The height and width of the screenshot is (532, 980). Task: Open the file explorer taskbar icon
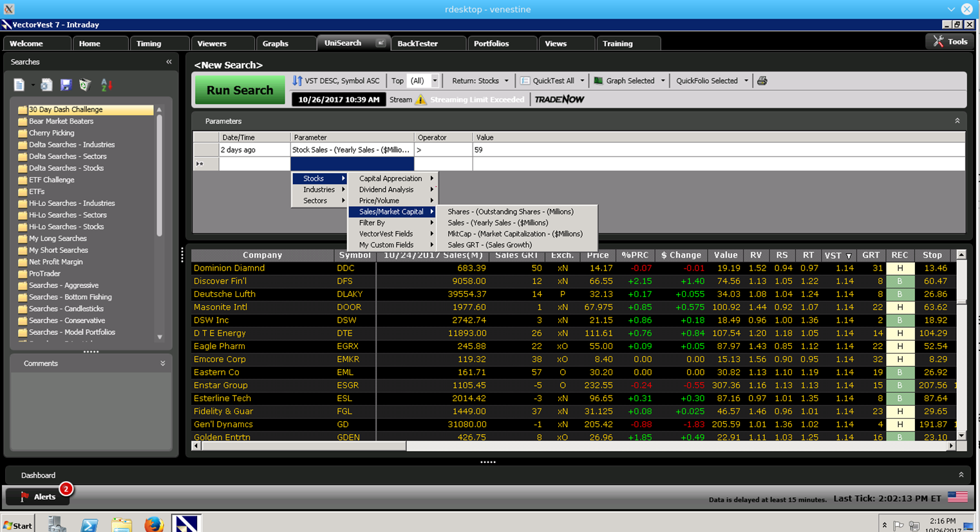122,524
